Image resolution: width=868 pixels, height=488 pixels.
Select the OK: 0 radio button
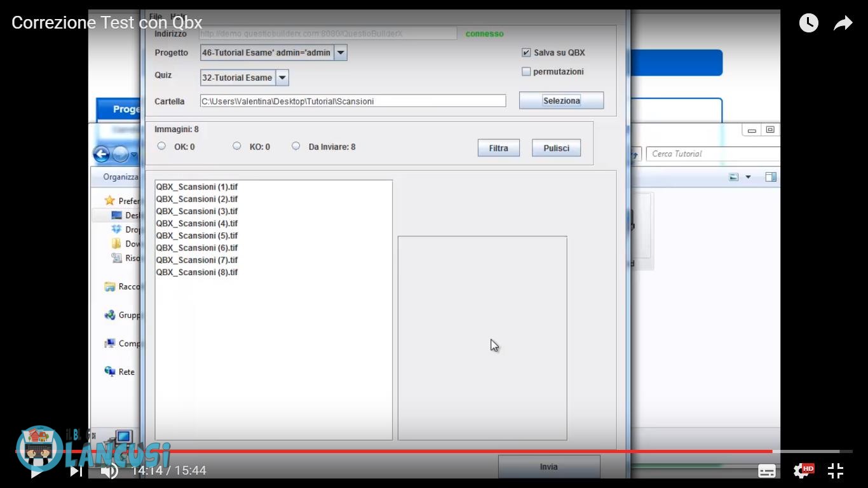[161, 146]
